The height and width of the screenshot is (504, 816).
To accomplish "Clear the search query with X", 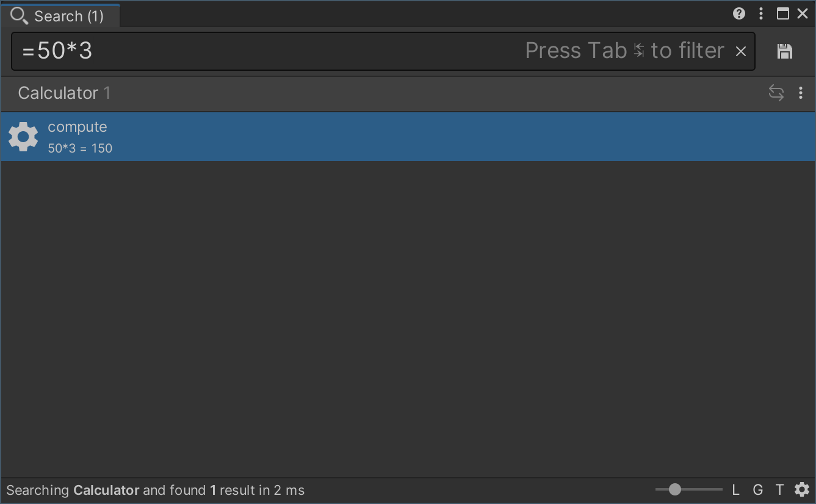I will pos(741,52).
